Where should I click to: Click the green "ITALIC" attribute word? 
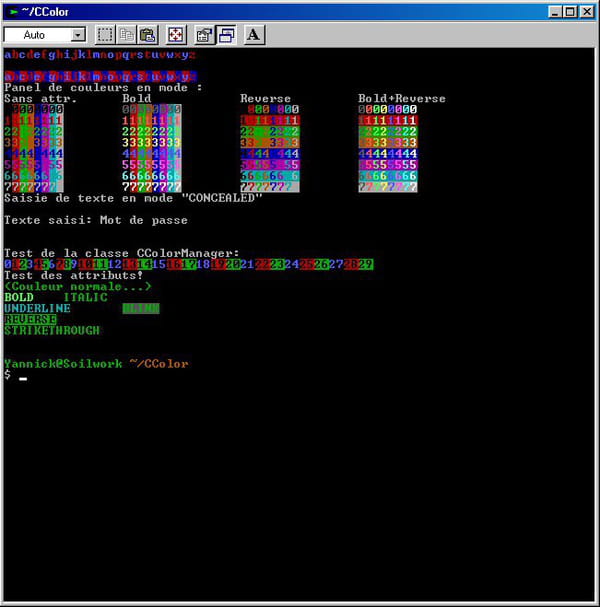86,297
